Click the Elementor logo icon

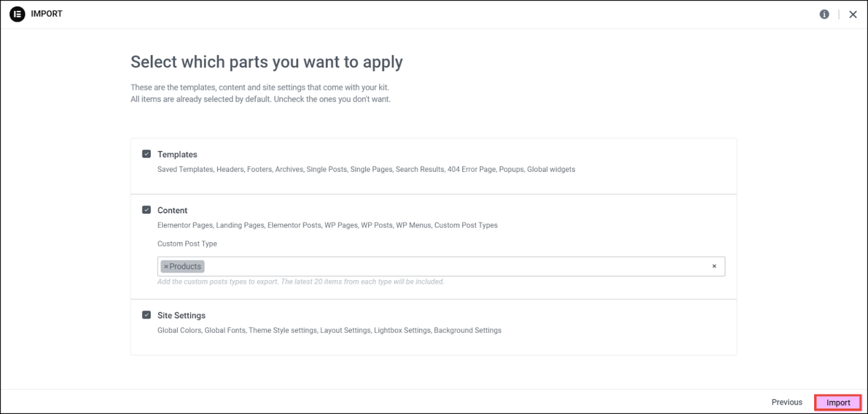(18, 14)
